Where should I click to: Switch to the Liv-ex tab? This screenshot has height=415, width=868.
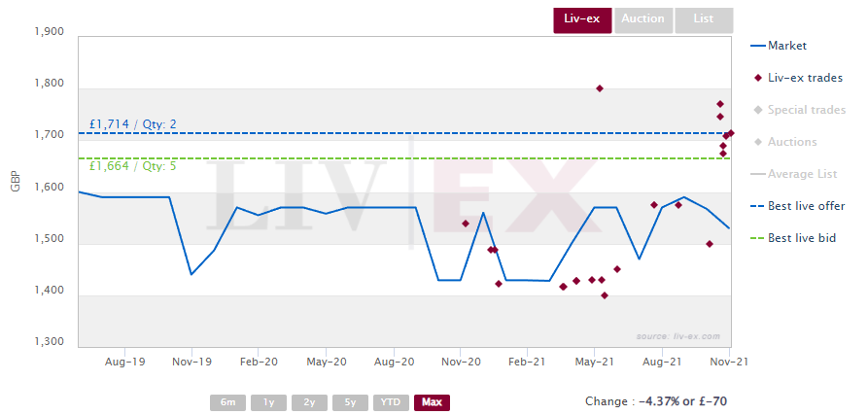click(x=582, y=19)
